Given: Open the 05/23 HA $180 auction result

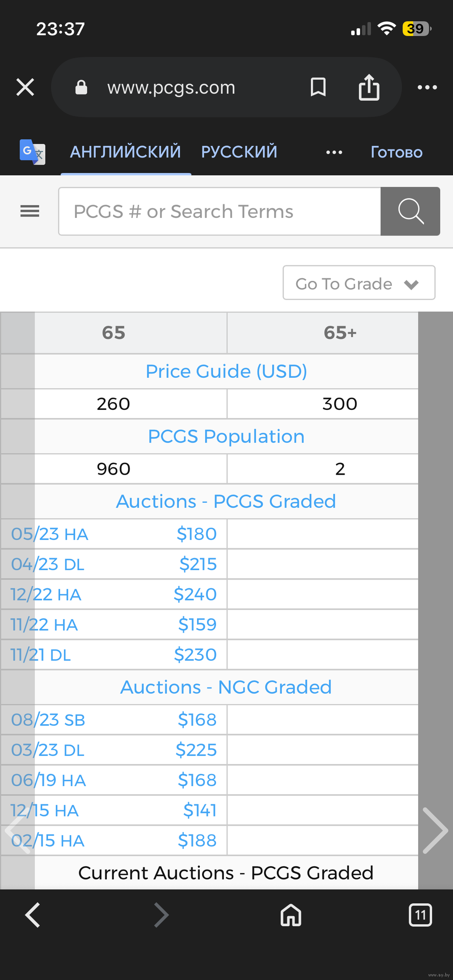Looking at the screenshot, I should (114, 534).
